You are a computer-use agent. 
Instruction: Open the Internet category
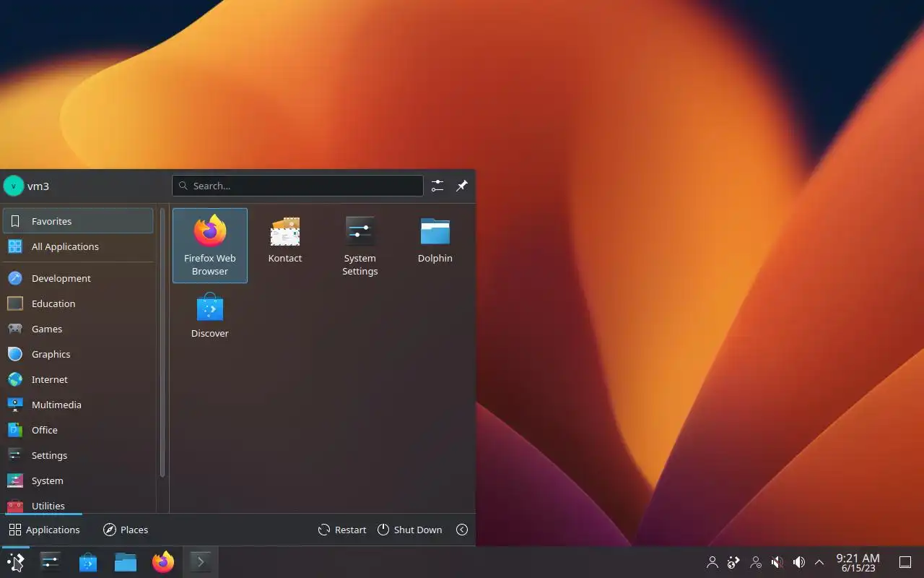coord(78,379)
